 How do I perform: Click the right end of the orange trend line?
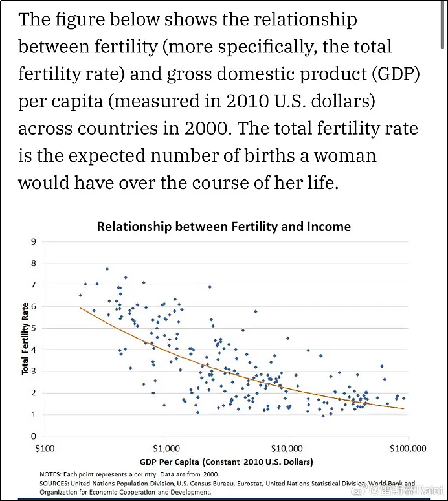click(x=403, y=408)
